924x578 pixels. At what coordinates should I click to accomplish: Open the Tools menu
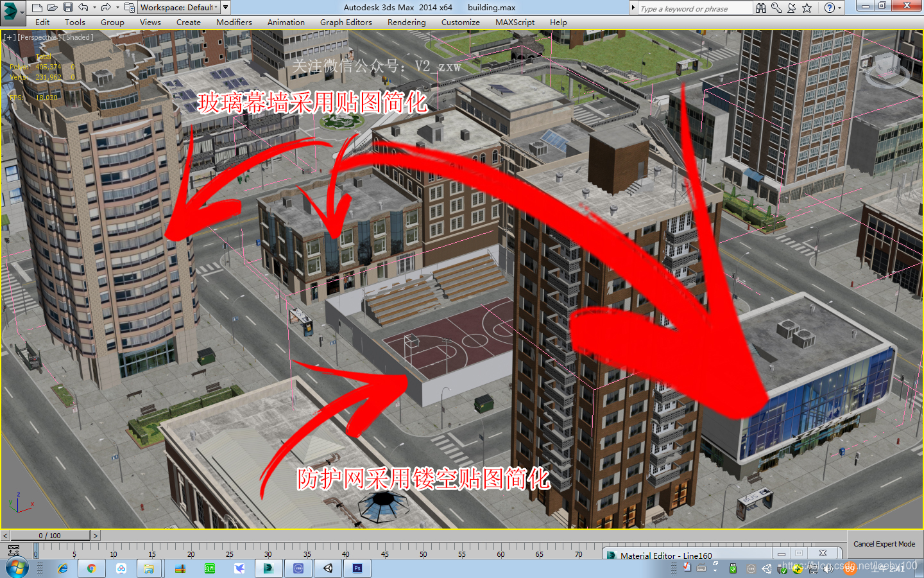[x=75, y=22]
